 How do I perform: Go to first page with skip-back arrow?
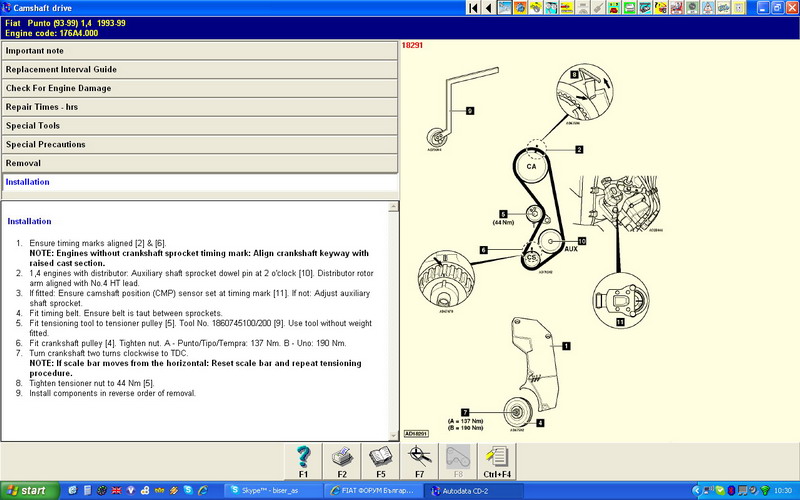pos(472,9)
